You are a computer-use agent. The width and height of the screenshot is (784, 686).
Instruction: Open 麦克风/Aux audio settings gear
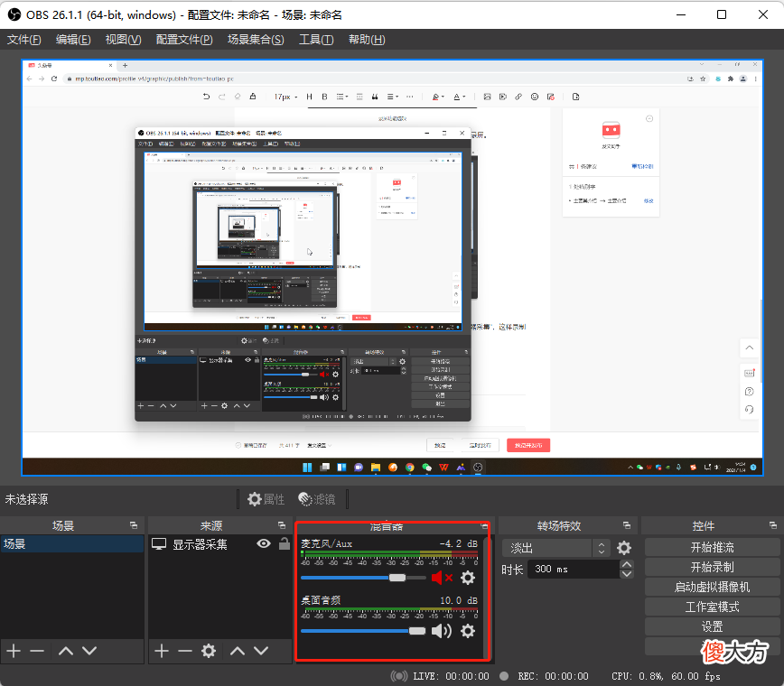pyautogui.click(x=468, y=578)
